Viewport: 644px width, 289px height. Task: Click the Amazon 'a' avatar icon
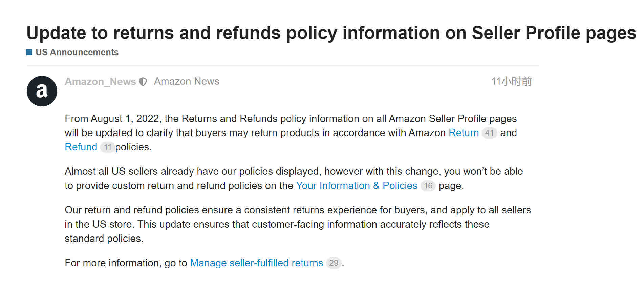42,91
